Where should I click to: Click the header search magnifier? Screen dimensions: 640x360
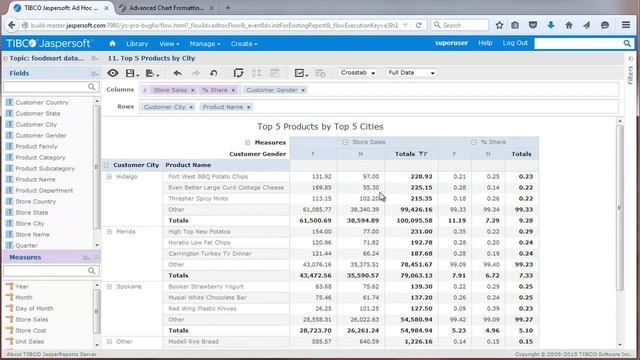[x=627, y=43]
